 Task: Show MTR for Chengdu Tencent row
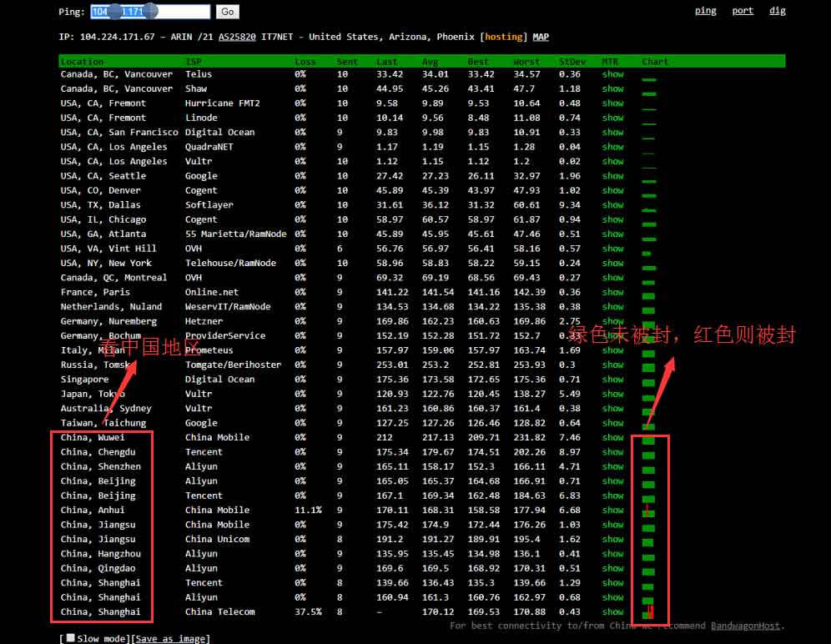pos(612,451)
